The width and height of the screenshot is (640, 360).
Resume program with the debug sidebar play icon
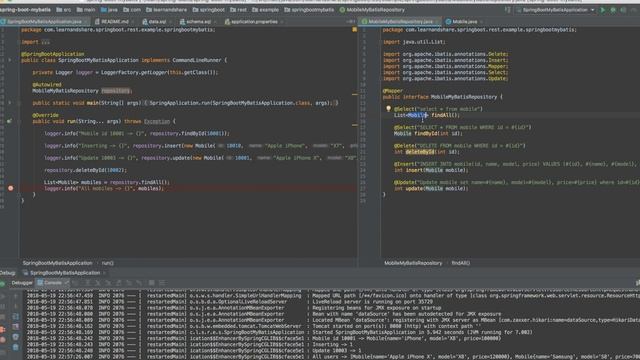click(3, 296)
